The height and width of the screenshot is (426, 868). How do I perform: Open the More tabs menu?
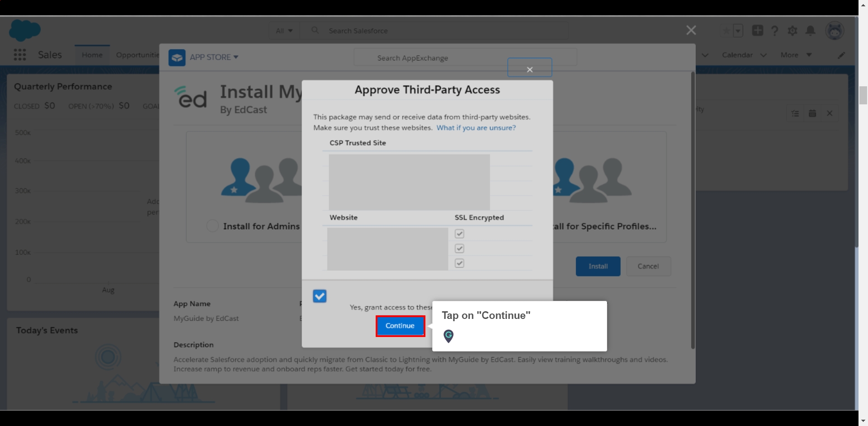796,55
